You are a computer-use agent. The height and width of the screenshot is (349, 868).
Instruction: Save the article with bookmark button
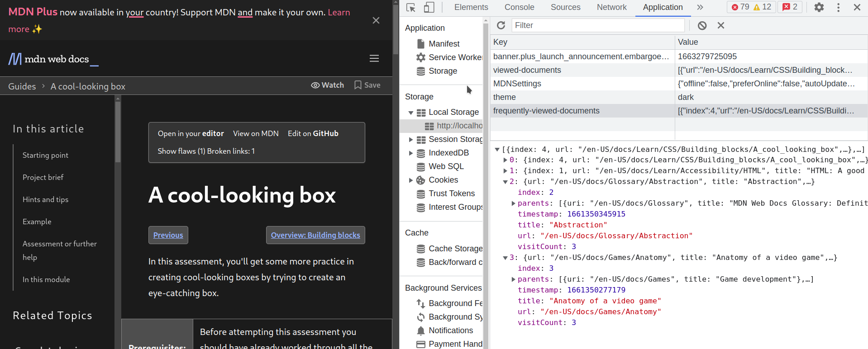coord(367,85)
